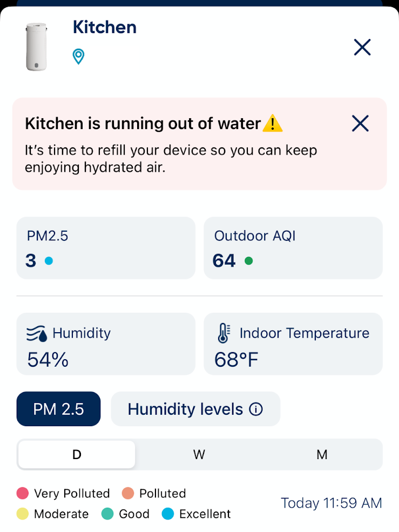399x532 pixels.
Task: Click the blue dot next to PM2.5 value
Action: [49, 261]
